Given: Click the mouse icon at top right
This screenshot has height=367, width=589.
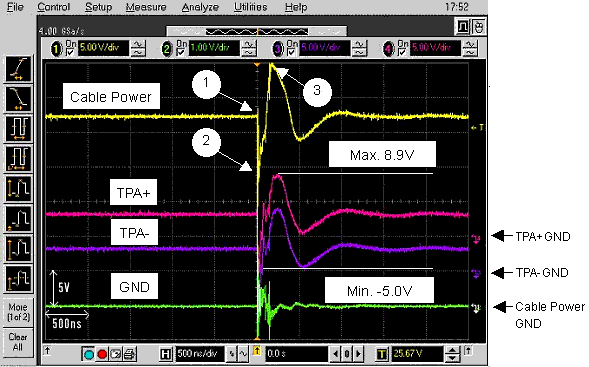Looking at the screenshot, I should click(478, 27).
